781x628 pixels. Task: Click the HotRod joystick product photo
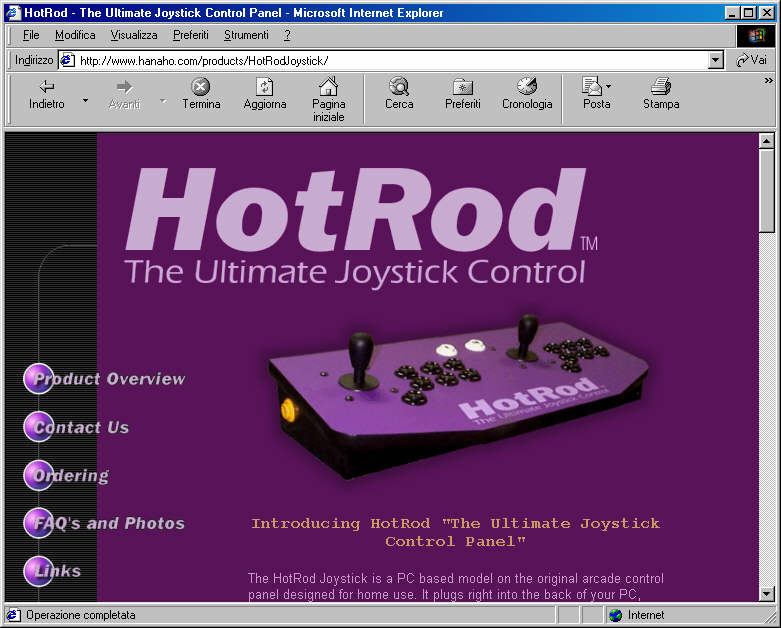pyautogui.click(x=458, y=396)
